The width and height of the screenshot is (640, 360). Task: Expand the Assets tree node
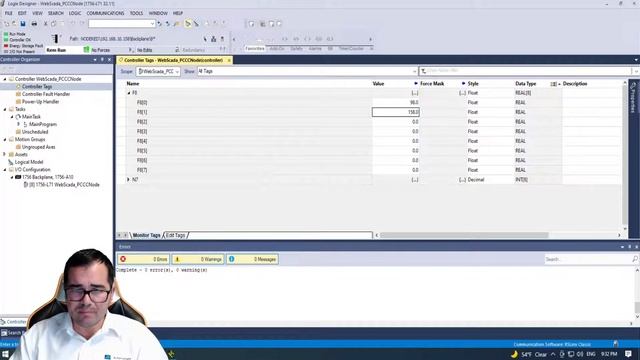click(5, 155)
